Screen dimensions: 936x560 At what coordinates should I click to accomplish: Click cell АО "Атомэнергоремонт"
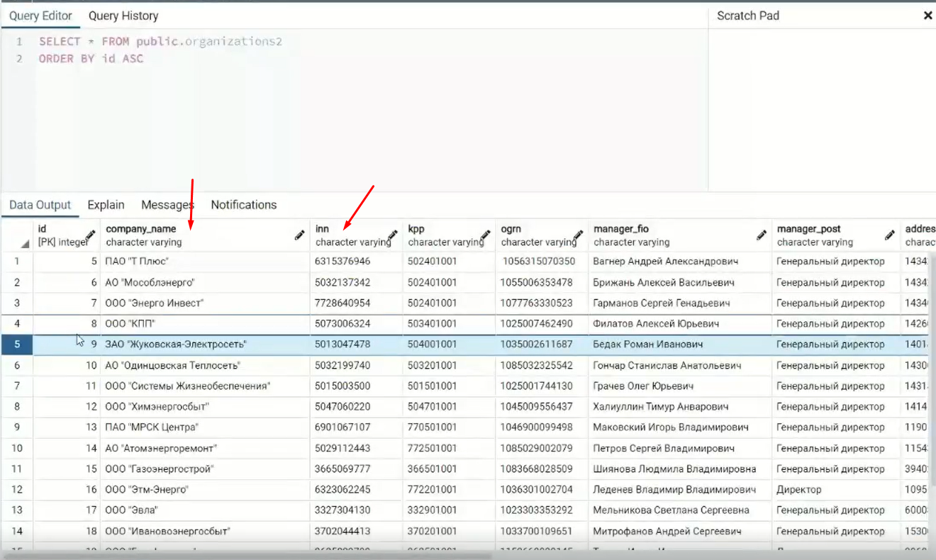(x=205, y=448)
